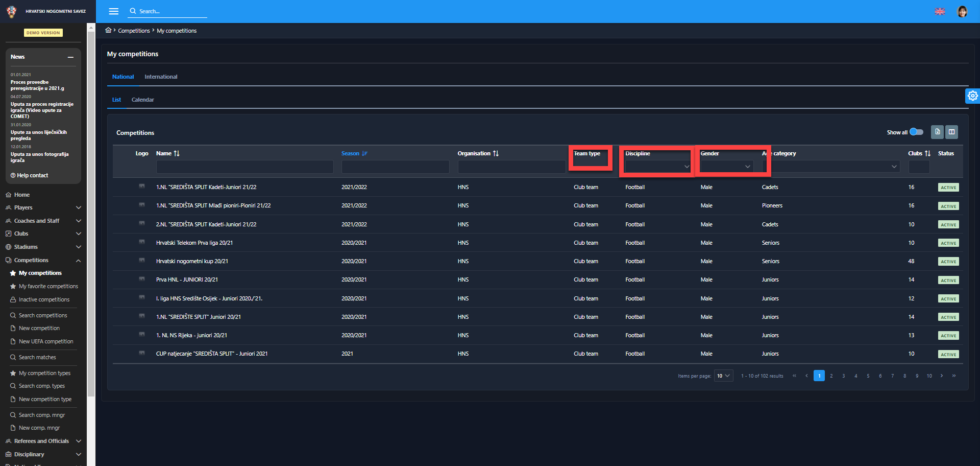Image resolution: width=980 pixels, height=466 pixels.
Task: Switch to the International tab
Action: point(161,77)
